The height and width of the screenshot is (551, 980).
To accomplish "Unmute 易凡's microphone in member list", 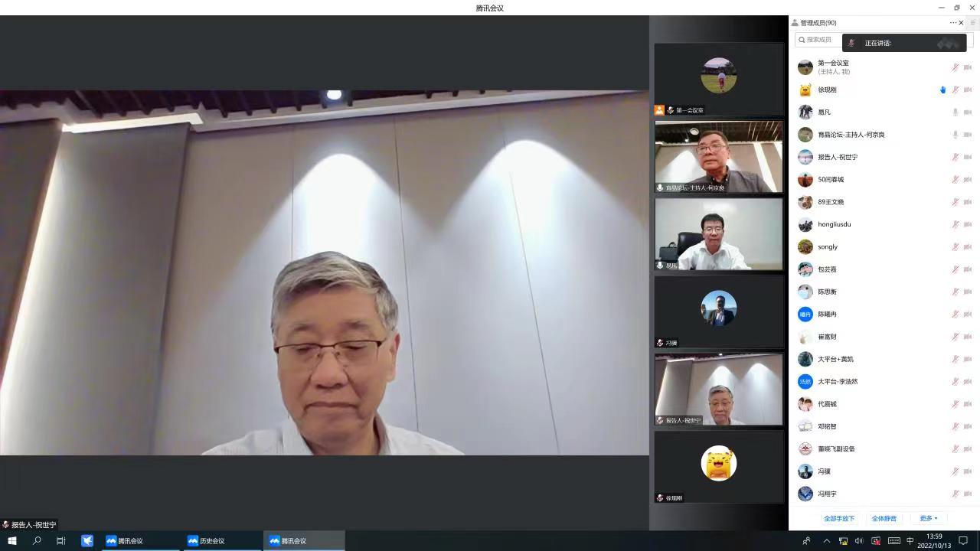I will [955, 112].
